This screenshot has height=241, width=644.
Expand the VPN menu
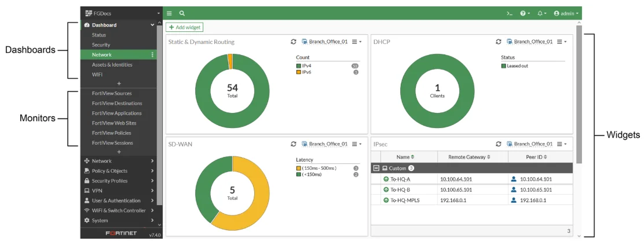[x=118, y=191]
